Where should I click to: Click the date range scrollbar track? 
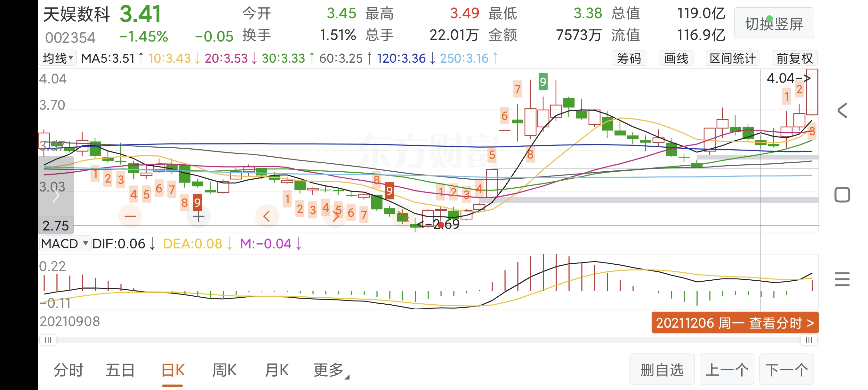[428, 340]
